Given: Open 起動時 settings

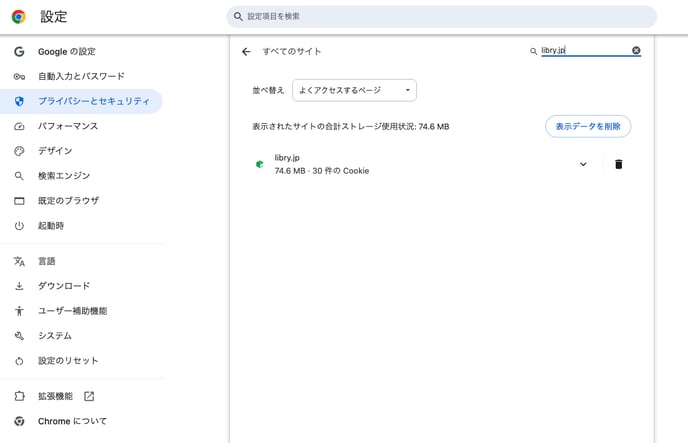Looking at the screenshot, I should pos(51,226).
